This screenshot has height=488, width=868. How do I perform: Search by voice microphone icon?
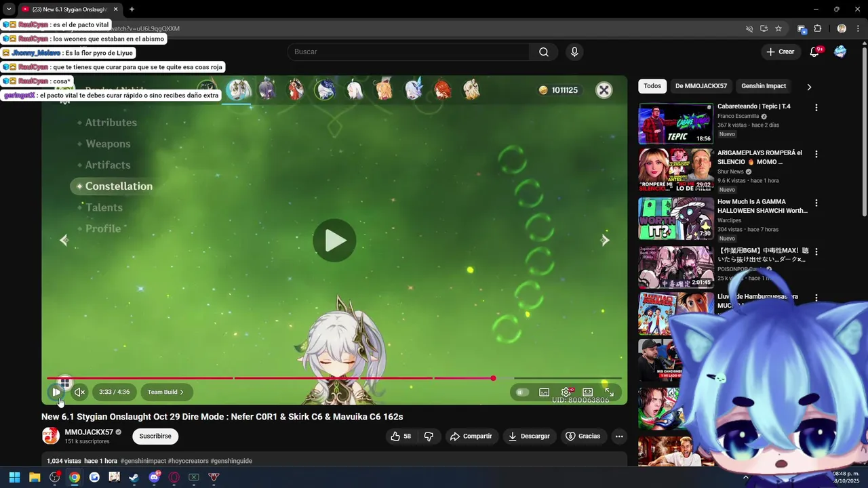click(x=574, y=52)
